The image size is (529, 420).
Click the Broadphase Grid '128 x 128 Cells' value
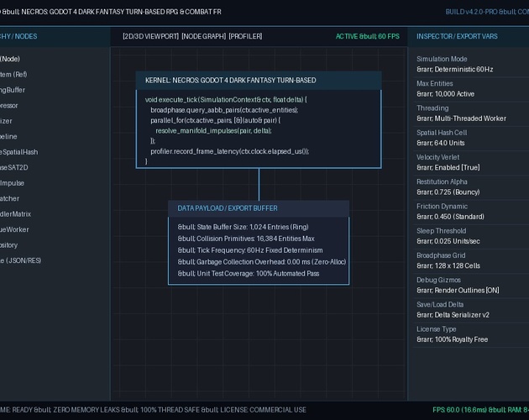pyautogui.click(x=448, y=265)
